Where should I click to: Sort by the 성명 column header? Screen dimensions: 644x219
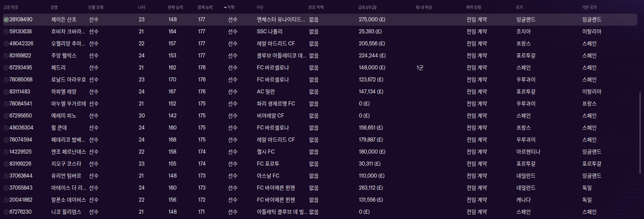click(54, 7)
